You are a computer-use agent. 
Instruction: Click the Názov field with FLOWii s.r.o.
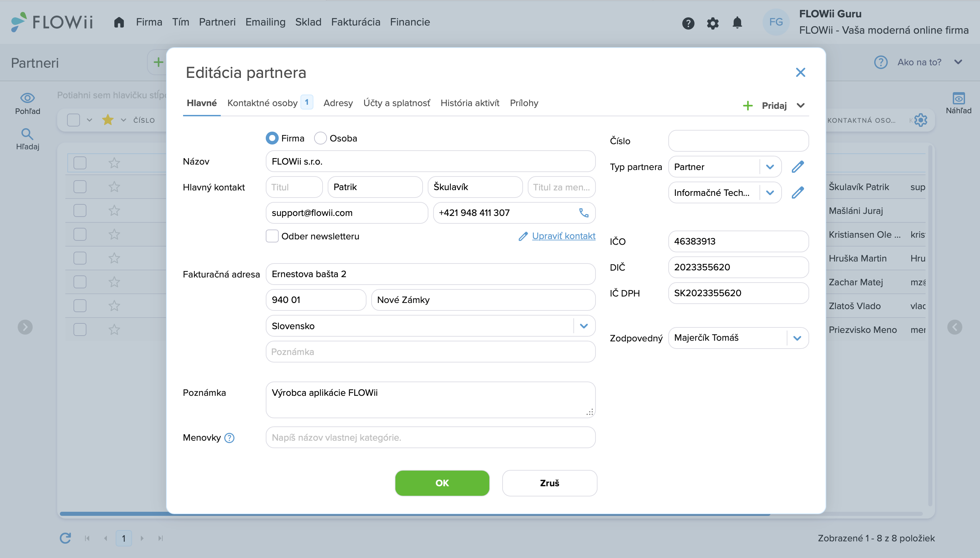[x=430, y=161]
